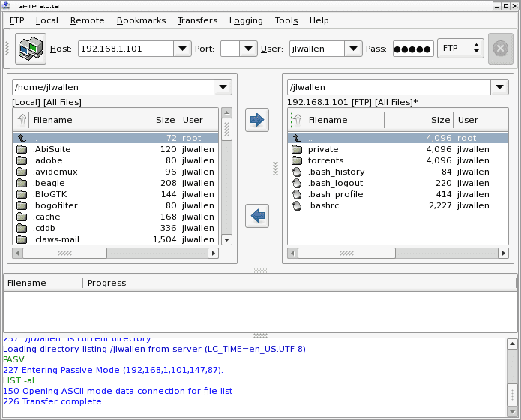Click the remote private folder icon
The height and width of the screenshot is (420, 521).
pyautogui.click(x=297, y=149)
